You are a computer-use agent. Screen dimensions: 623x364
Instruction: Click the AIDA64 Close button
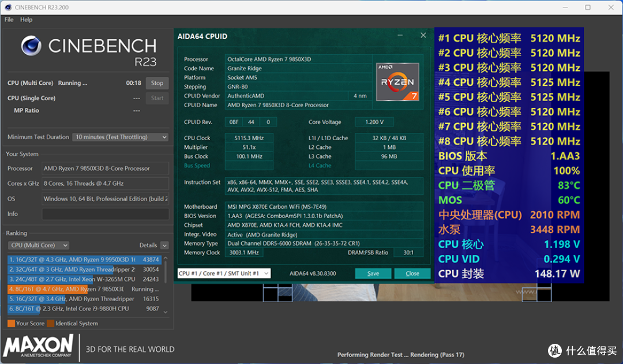(412, 273)
